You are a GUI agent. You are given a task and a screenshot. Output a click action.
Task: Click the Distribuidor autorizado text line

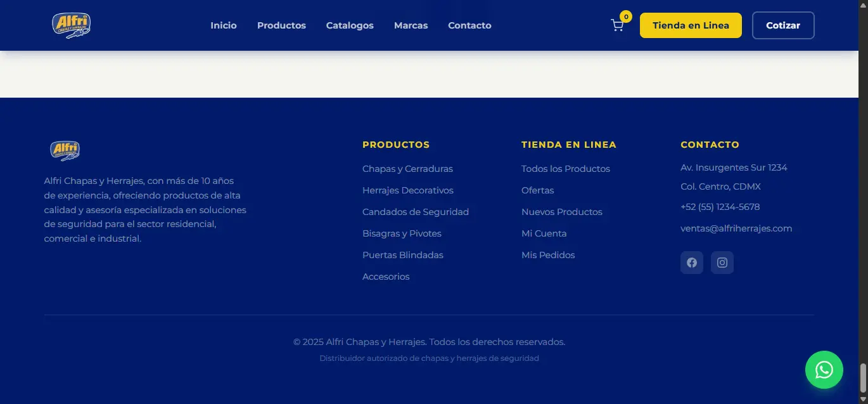coord(429,358)
